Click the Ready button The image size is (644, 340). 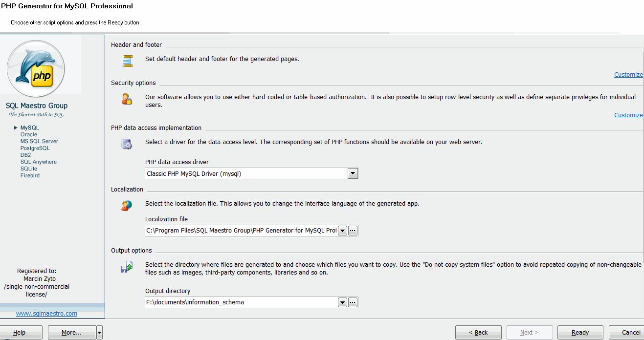click(580, 333)
